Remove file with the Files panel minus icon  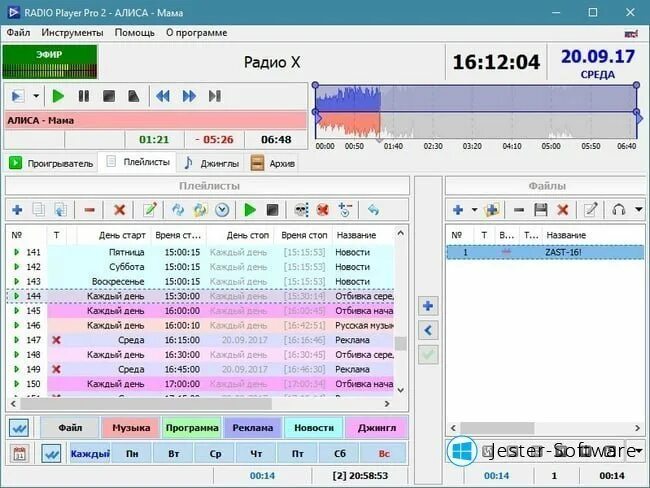coord(519,210)
